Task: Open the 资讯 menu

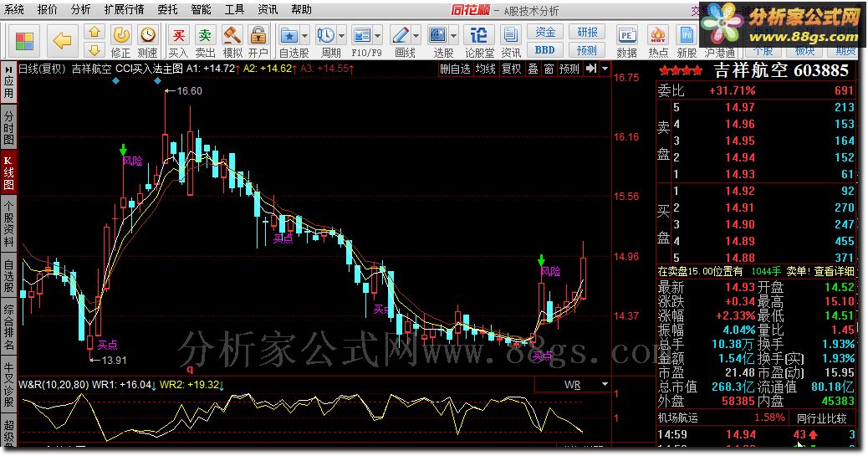Action: click(268, 9)
